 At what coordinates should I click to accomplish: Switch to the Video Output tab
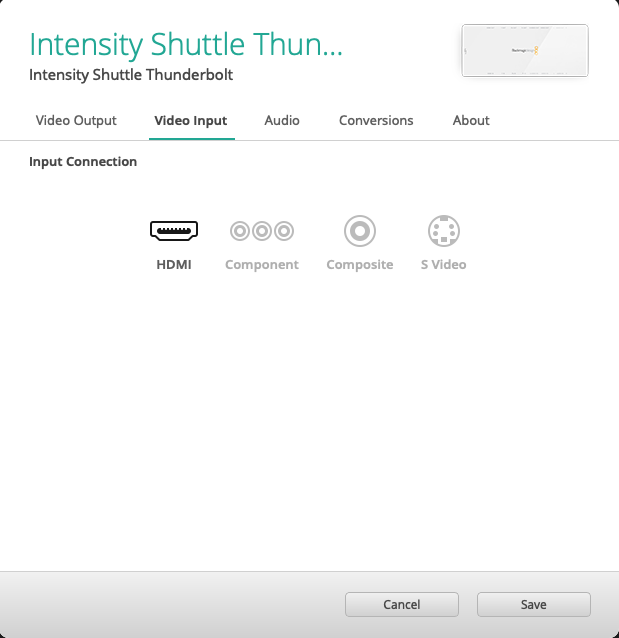click(76, 120)
